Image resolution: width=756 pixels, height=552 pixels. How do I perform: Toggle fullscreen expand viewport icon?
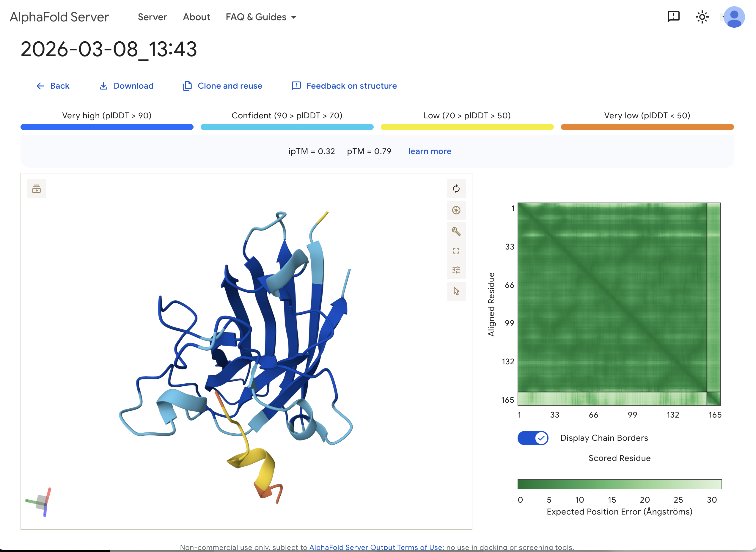point(456,251)
